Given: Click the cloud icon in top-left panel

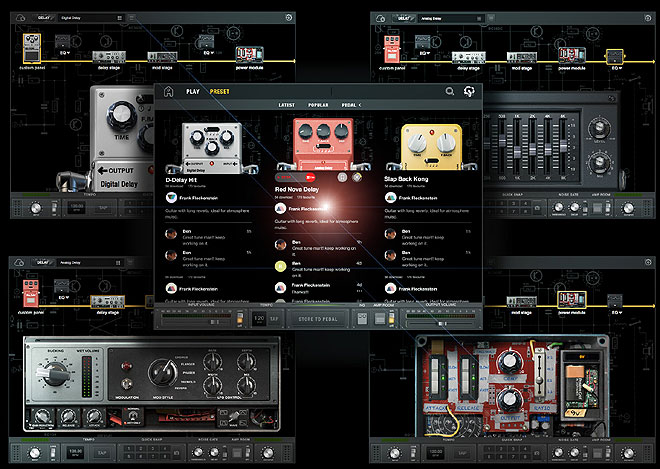Looking at the screenshot, I should click(x=21, y=16).
